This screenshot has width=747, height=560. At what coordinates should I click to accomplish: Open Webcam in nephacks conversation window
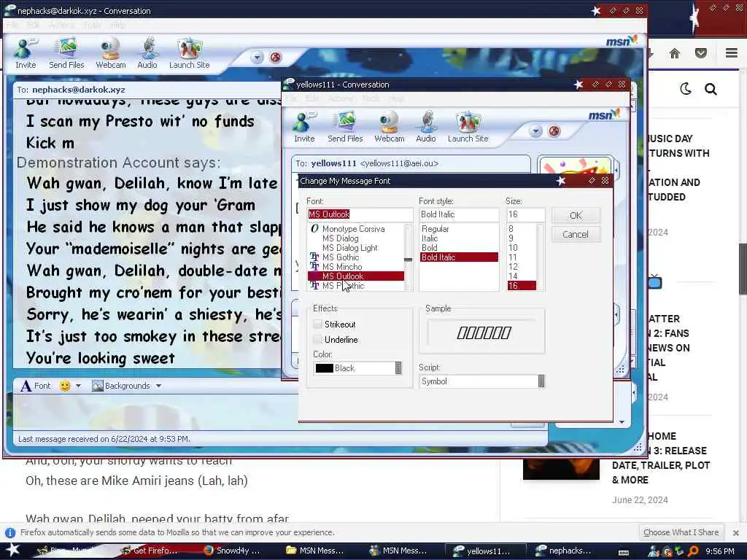[x=111, y=52]
